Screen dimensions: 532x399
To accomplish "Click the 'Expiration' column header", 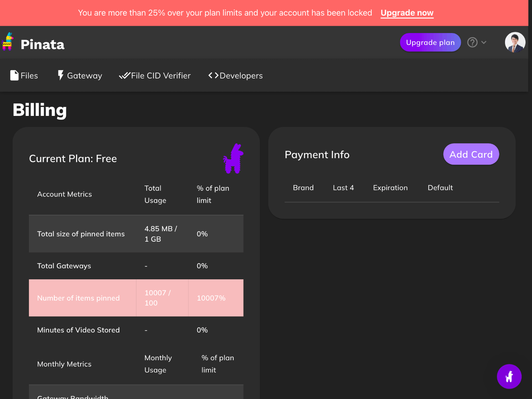I will click(x=390, y=188).
